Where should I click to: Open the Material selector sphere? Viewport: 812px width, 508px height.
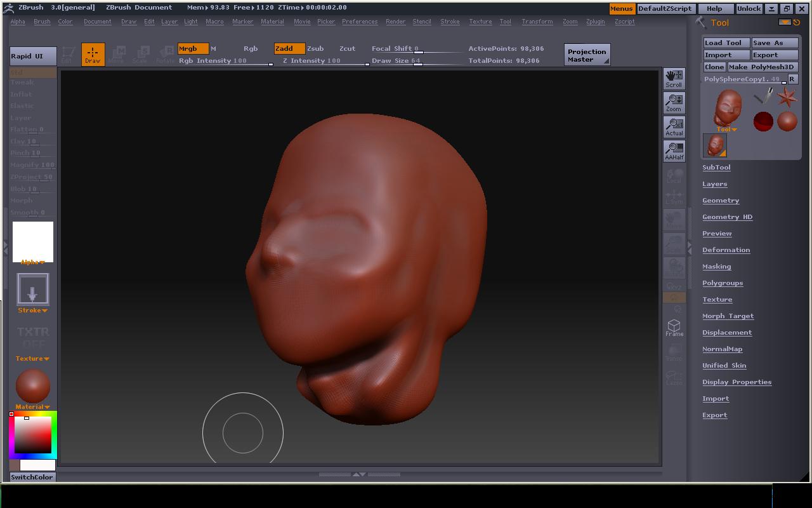(x=33, y=385)
